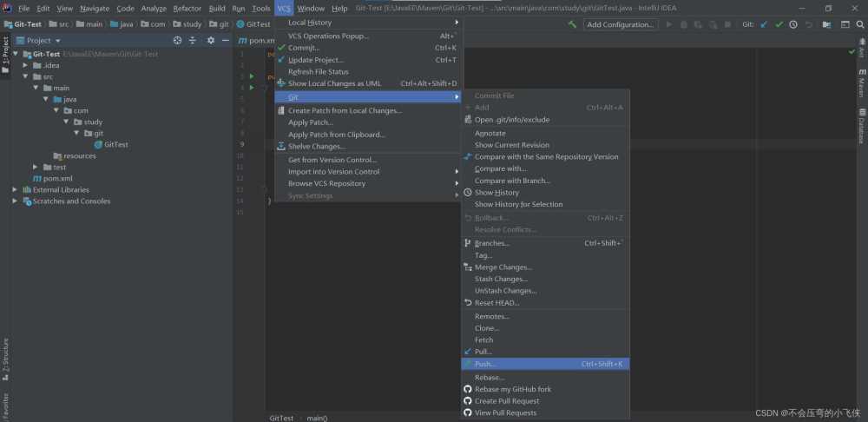The width and height of the screenshot is (868, 422).
Task: Click the Git Commit checkmark icon in toolbar
Action: tap(779, 24)
